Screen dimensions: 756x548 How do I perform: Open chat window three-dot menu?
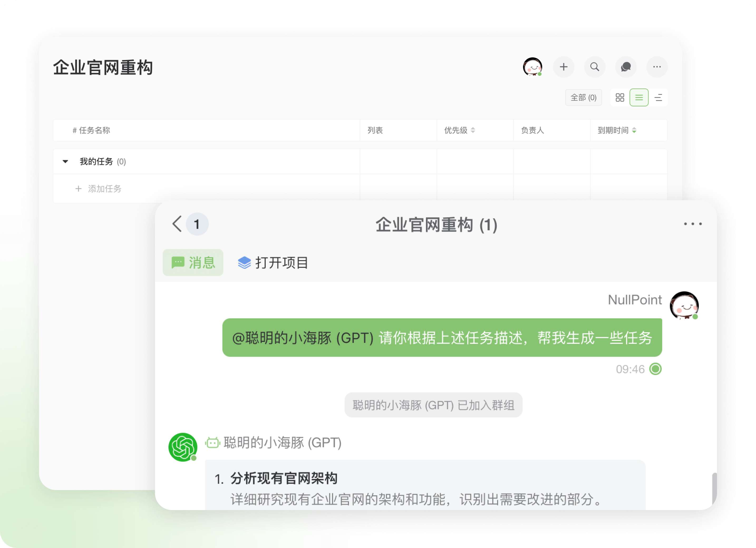point(693,224)
